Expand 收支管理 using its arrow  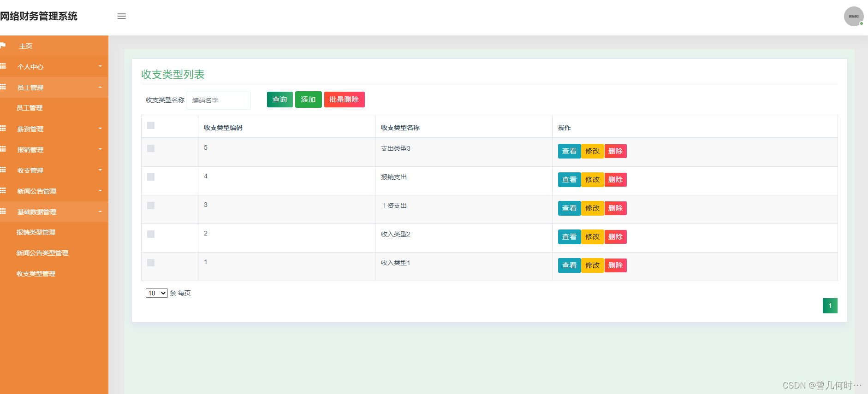coord(100,170)
